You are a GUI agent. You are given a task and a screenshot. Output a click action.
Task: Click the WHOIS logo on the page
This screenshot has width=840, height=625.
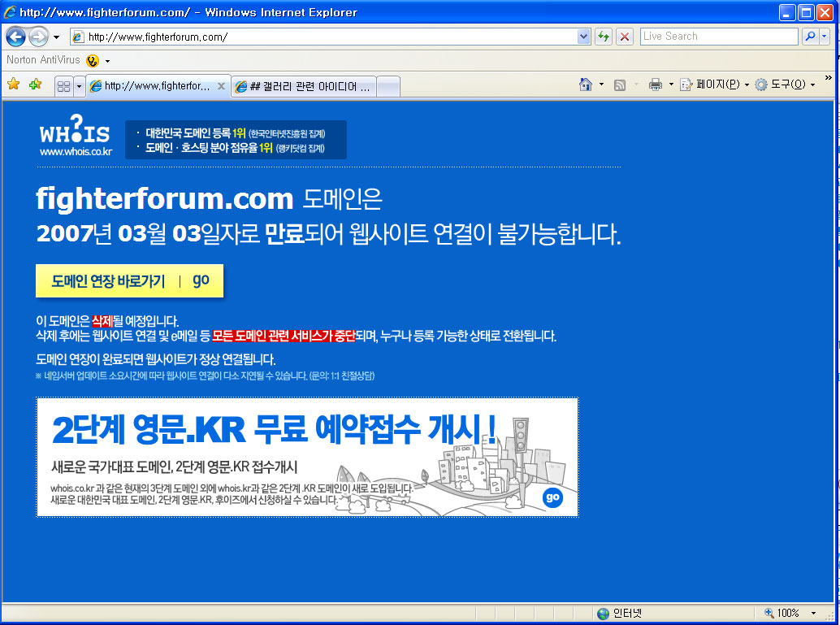coord(75,129)
